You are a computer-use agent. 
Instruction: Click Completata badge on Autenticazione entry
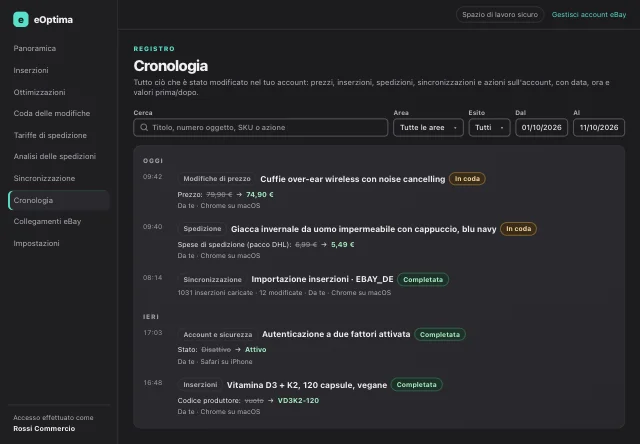click(440, 334)
